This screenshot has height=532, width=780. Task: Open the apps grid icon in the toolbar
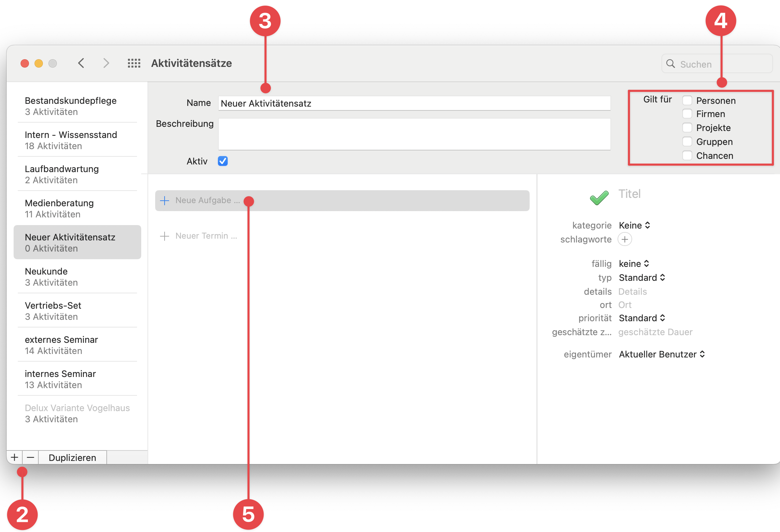[134, 63]
